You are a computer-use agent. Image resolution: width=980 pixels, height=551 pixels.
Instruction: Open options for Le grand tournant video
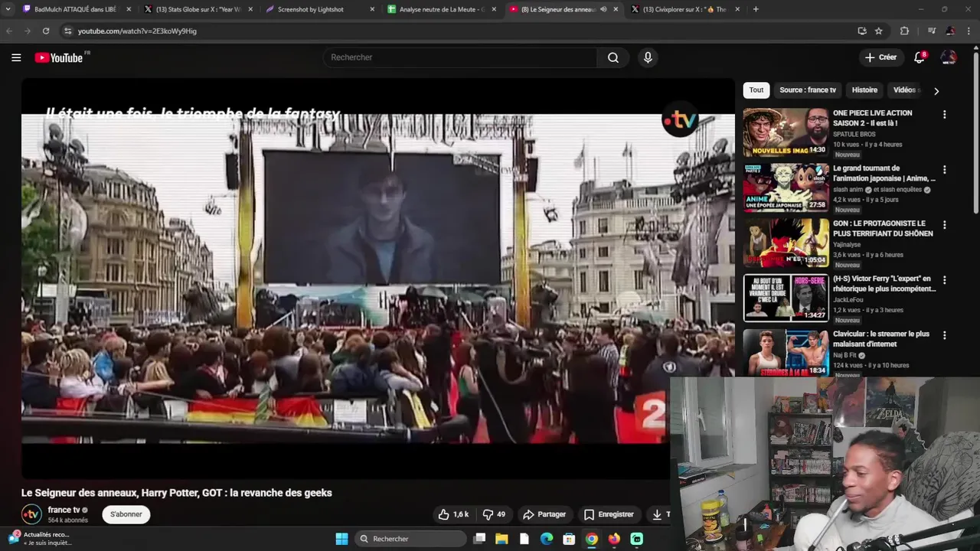(x=944, y=169)
